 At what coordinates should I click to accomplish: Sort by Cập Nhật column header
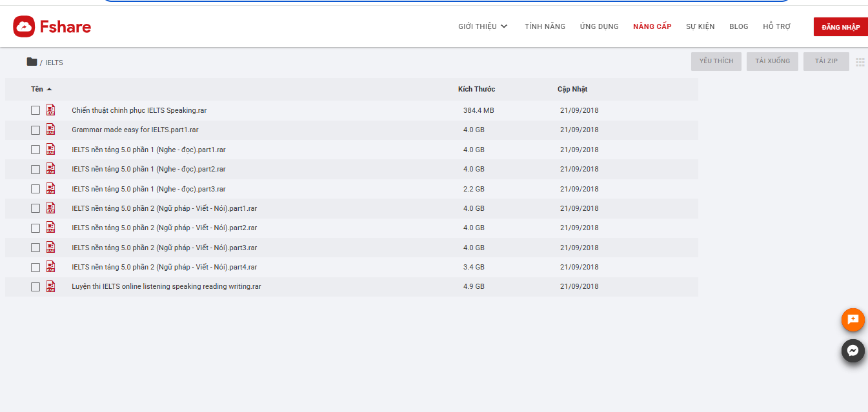point(572,89)
